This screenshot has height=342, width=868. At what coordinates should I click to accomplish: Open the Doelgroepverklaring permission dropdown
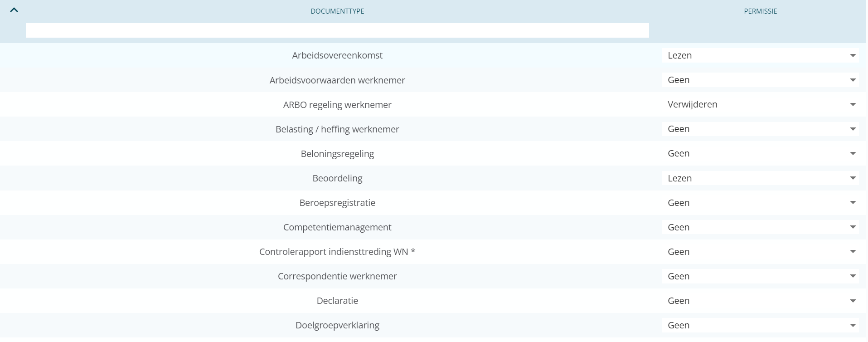pos(760,325)
